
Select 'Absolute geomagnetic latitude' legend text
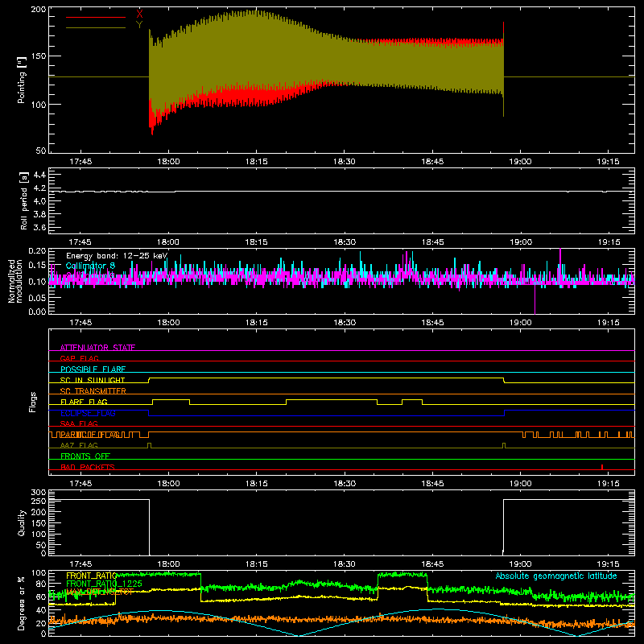pos(556,576)
